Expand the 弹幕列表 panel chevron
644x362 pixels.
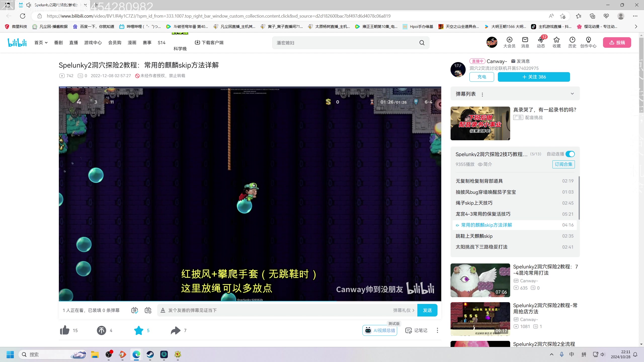pyautogui.click(x=572, y=94)
